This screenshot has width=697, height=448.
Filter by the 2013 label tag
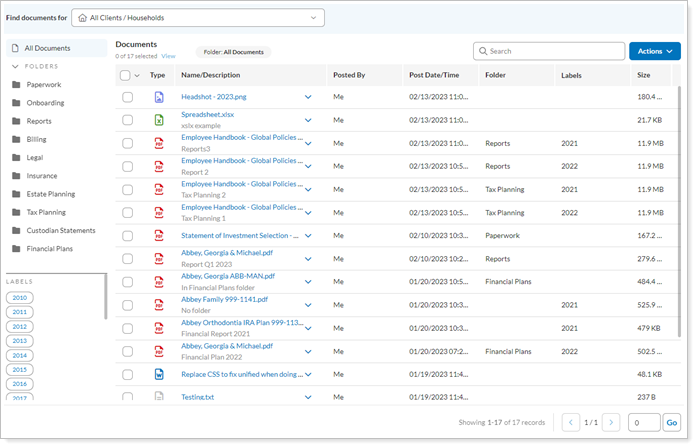(x=20, y=341)
